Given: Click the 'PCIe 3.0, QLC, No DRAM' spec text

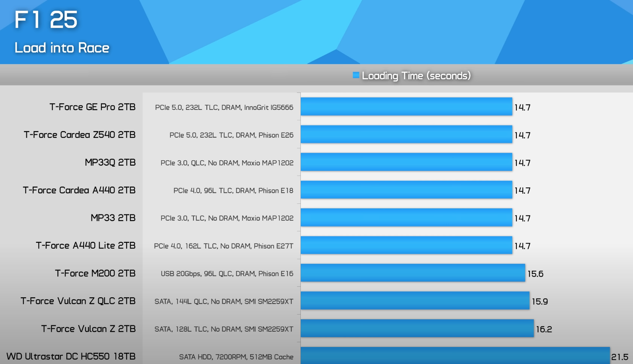Looking at the screenshot, I should click(227, 163).
